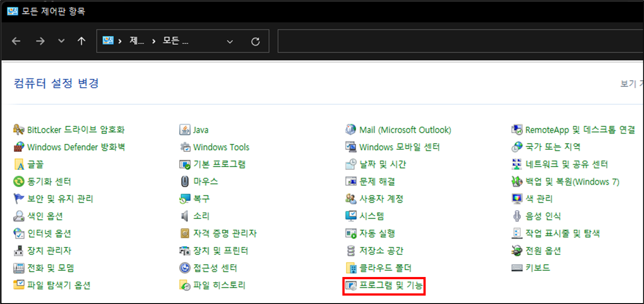This screenshot has width=644, height=304.
Task: Click the '모든 ...' breadcrumb in address bar
Action: (175, 41)
